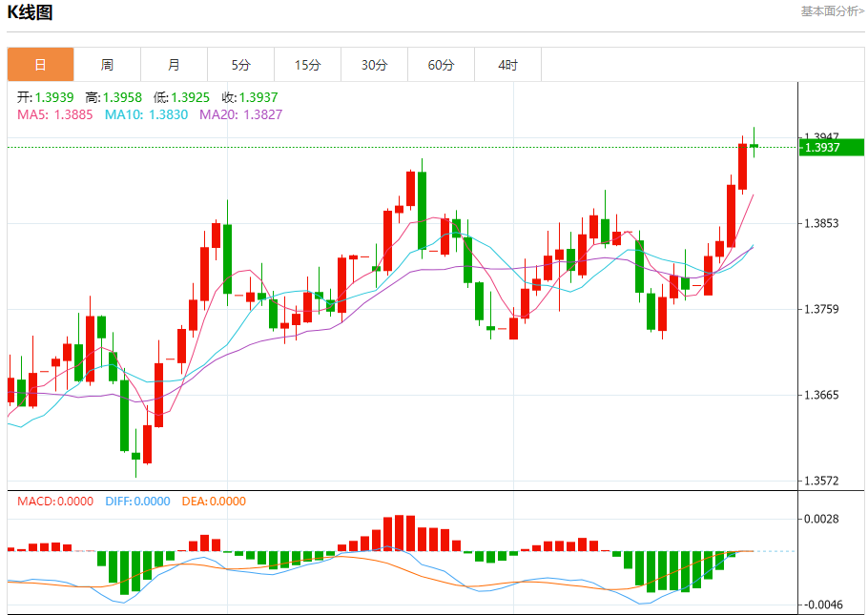Open the 基本面分析 link
This screenshot has height=615, width=868.
[832, 11]
